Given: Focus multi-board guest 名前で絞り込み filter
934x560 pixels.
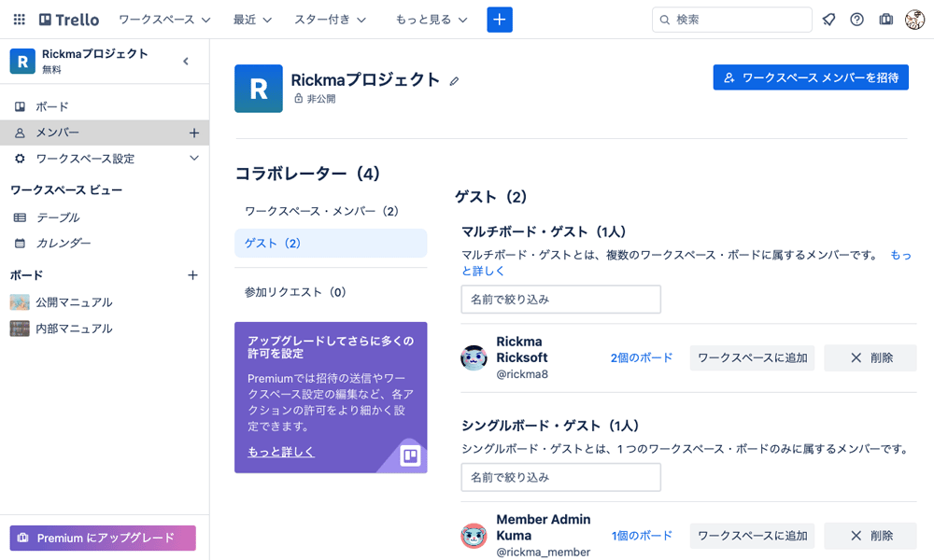Looking at the screenshot, I should click(560, 300).
